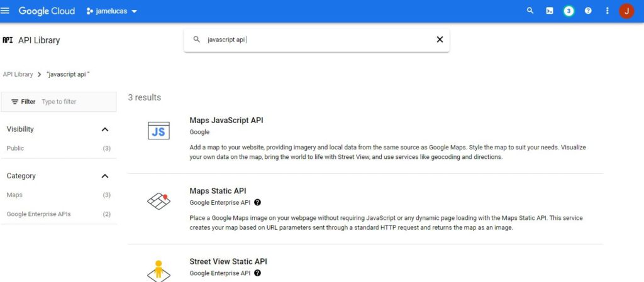
Task: Click the Type to filter input field
Action: click(75, 102)
